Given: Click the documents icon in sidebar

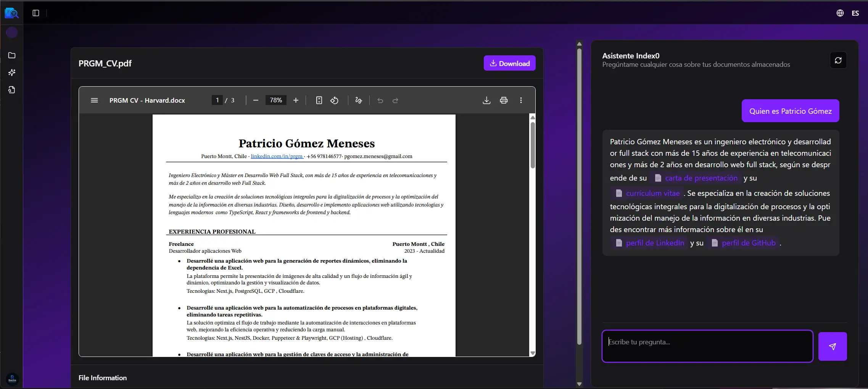Looking at the screenshot, I should click(12, 90).
